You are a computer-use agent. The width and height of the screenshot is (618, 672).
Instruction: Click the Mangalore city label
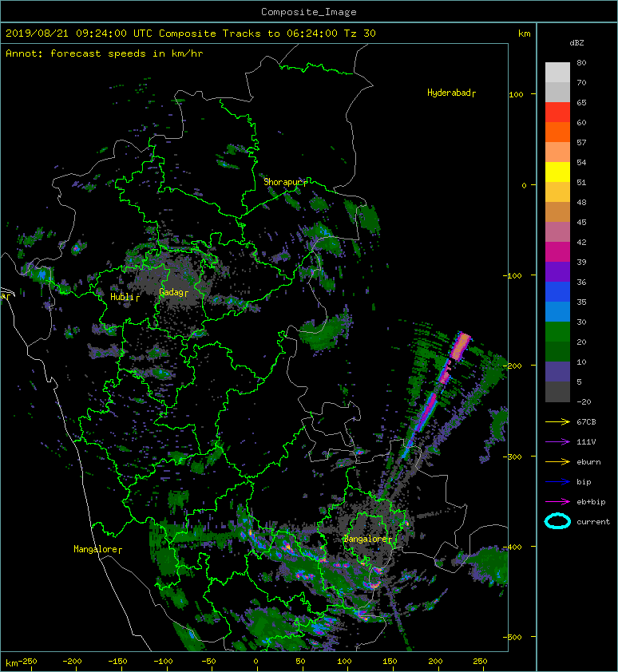click(97, 549)
